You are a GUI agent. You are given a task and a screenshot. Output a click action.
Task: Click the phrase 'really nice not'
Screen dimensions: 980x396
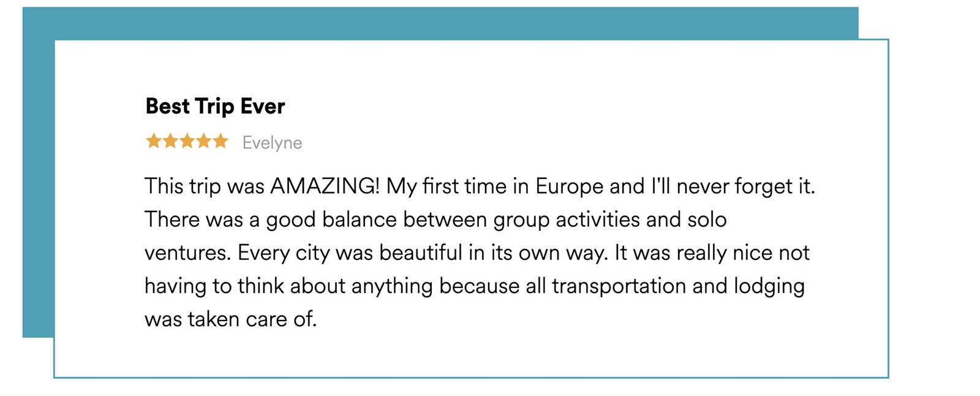743,253
